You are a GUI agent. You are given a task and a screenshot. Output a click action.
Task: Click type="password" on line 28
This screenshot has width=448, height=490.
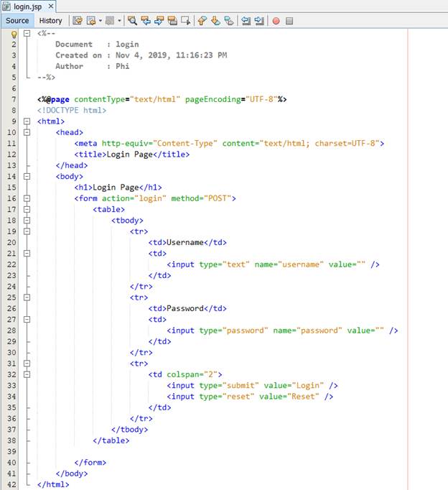click(234, 330)
